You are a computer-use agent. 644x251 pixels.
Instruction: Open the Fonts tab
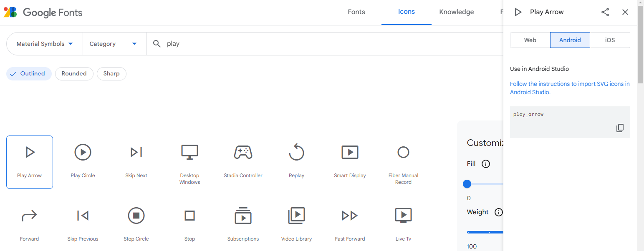click(356, 12)
